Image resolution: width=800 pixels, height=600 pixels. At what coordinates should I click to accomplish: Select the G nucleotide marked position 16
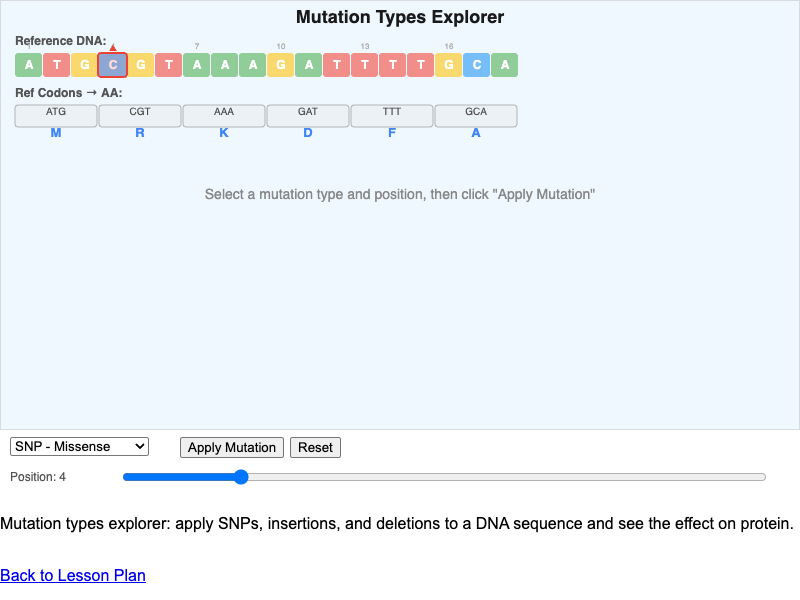tap(449, 66)
